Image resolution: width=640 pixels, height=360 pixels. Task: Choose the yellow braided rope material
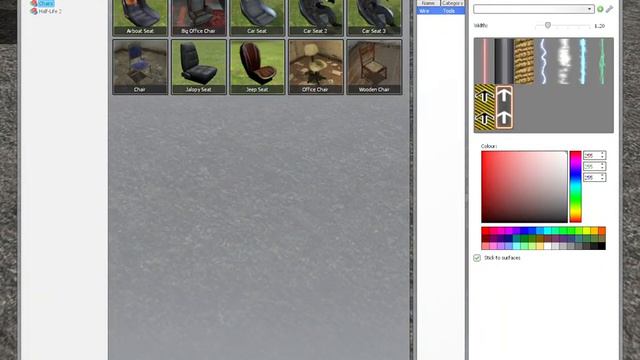coord(524,61)
